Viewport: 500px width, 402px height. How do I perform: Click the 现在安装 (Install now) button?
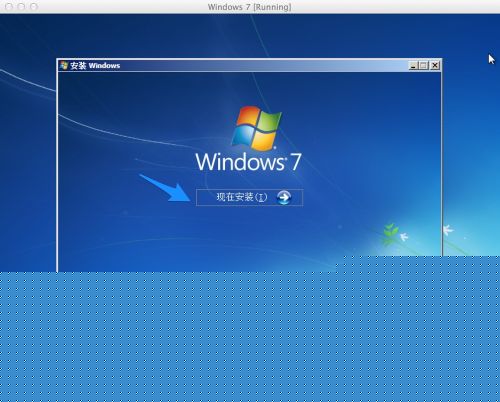249,198
